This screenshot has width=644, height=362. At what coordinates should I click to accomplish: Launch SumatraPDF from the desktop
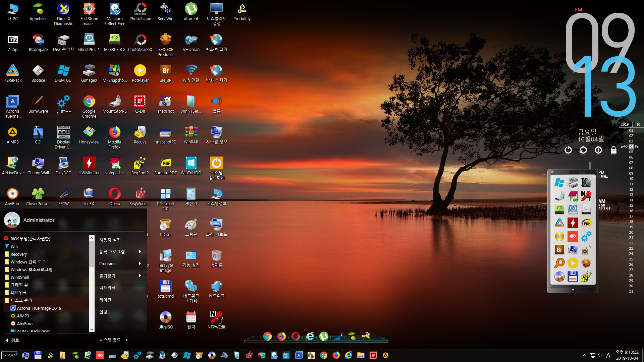pyautogui.click(x=165, y=166)
